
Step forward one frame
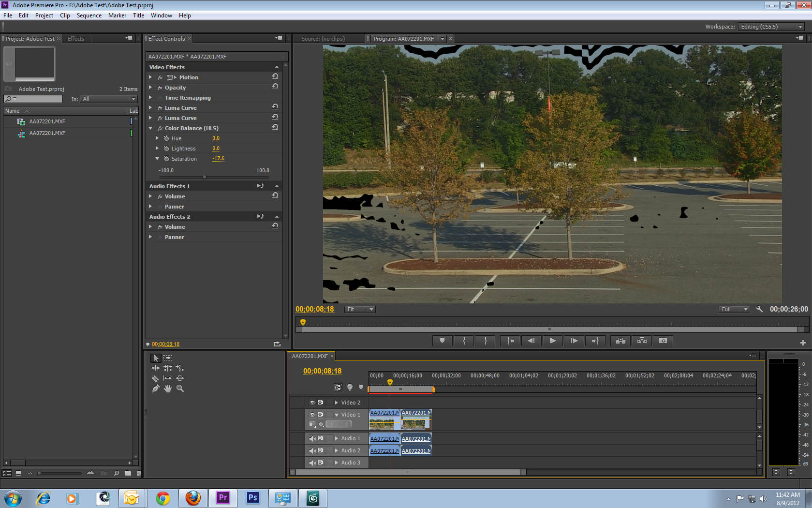(574, 341)
